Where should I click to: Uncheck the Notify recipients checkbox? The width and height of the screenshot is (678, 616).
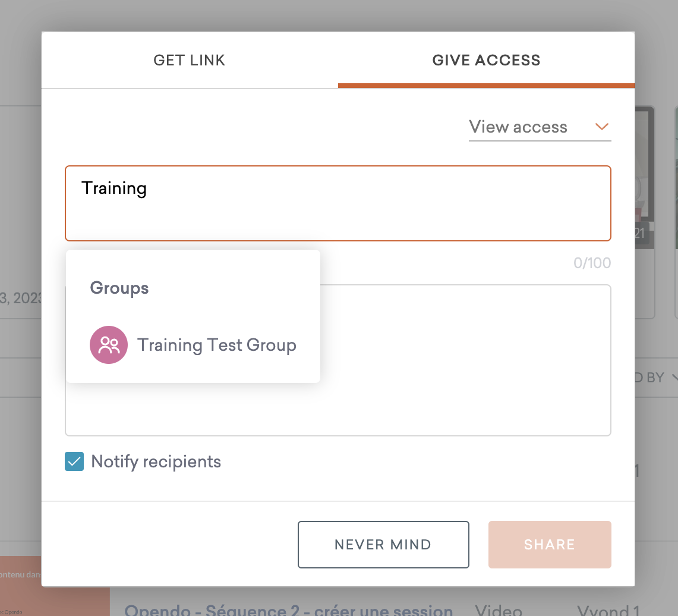click(x=74, y=462)
